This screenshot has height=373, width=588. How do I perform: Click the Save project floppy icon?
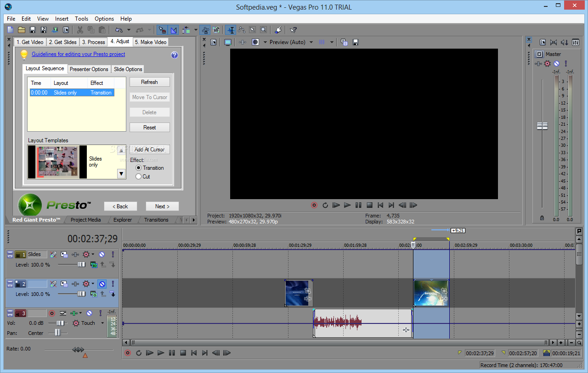tap(33, 30)
